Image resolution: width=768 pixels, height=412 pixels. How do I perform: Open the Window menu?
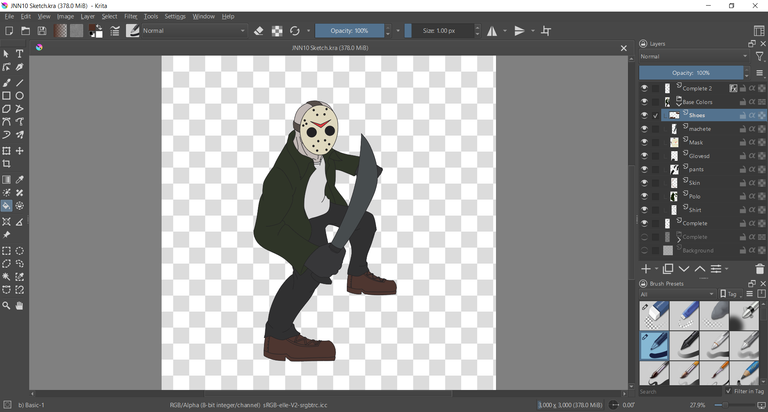coord(203,16)
